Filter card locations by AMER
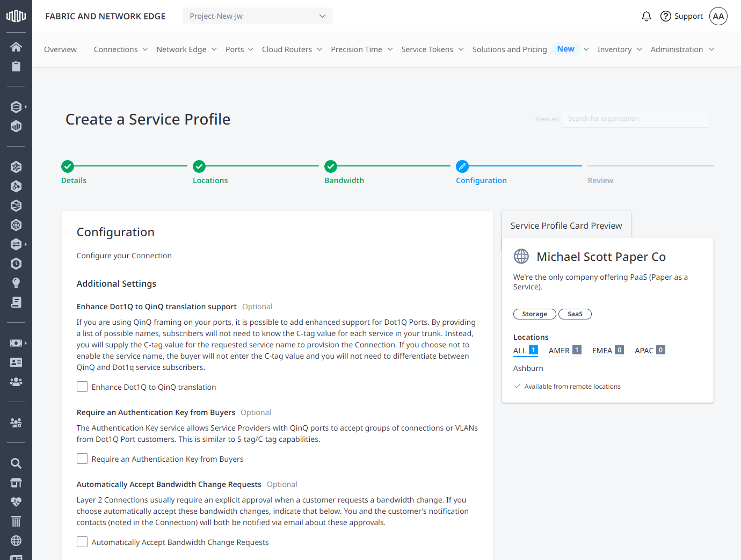 coord(565,350)
